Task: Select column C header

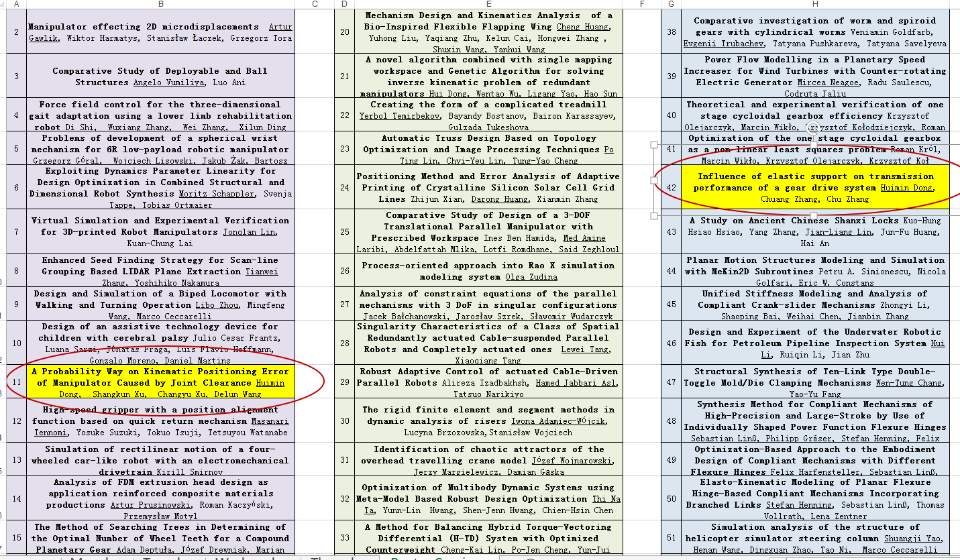Action: click(315, 4)
